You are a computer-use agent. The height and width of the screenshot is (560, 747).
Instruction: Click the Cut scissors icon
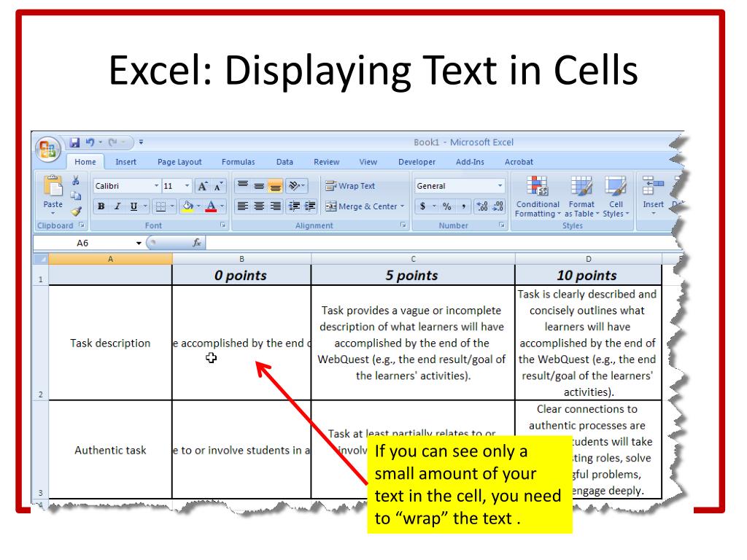coord(74,182)
